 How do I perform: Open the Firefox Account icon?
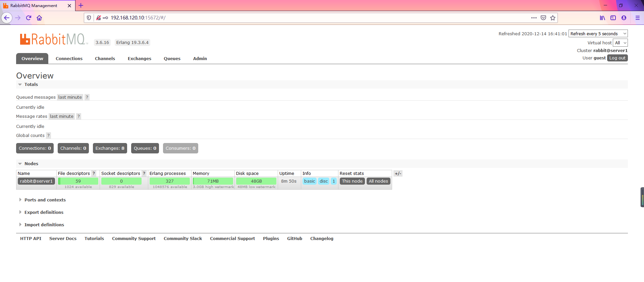(x=624, y=18)
